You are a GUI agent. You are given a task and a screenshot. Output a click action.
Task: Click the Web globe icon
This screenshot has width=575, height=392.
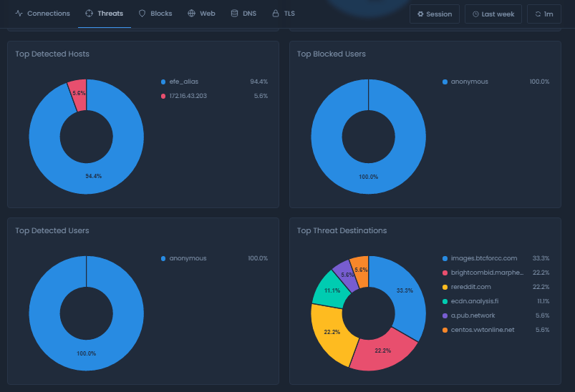[191, 14]
